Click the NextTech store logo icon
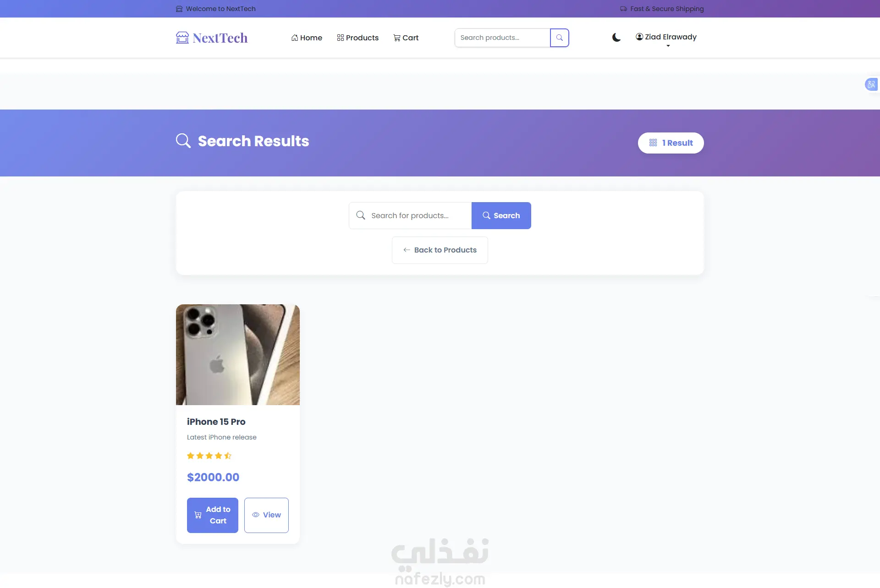 182,38
